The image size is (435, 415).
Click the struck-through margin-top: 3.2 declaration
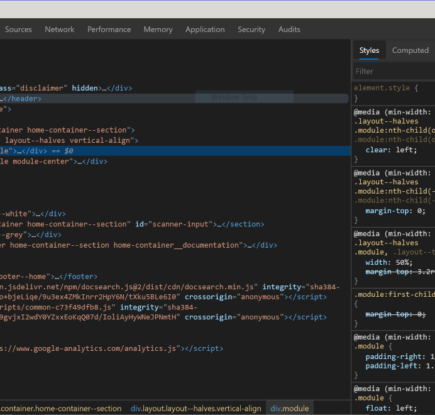click(x=400, y=272)
